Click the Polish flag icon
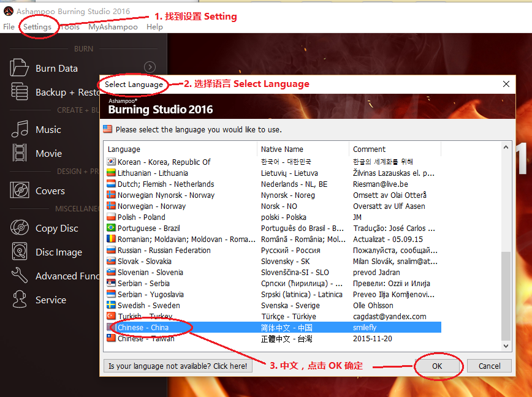 [x=111, y=217]
